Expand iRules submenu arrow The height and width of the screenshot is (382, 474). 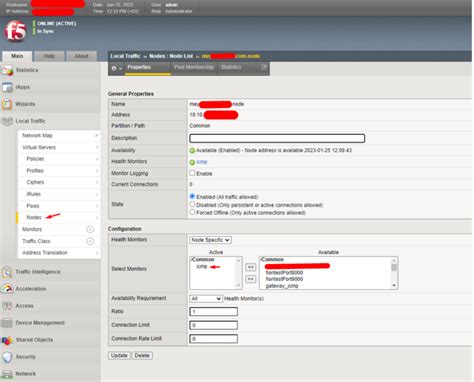(97, 194)
